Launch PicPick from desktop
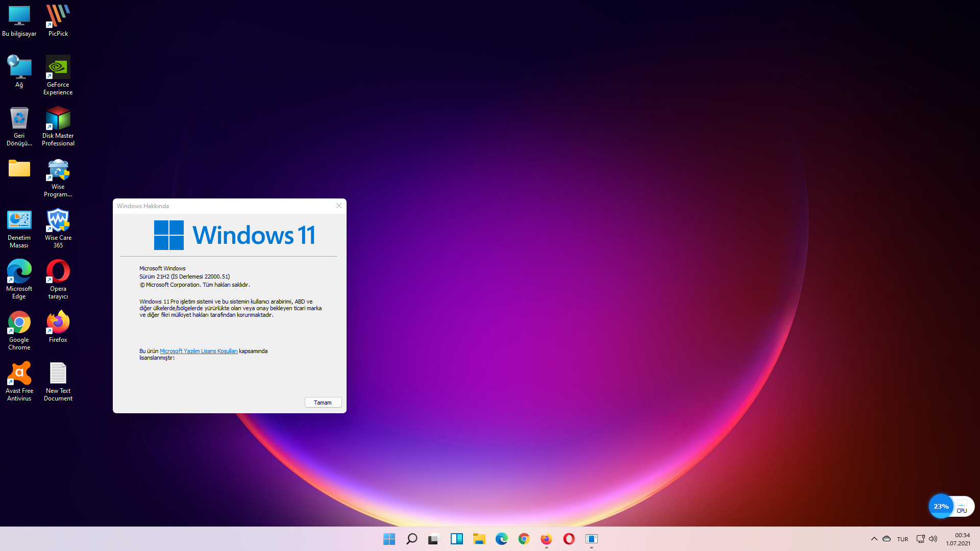Image resolution: width=980 pixels, height=551 pixels. point(58,20)
